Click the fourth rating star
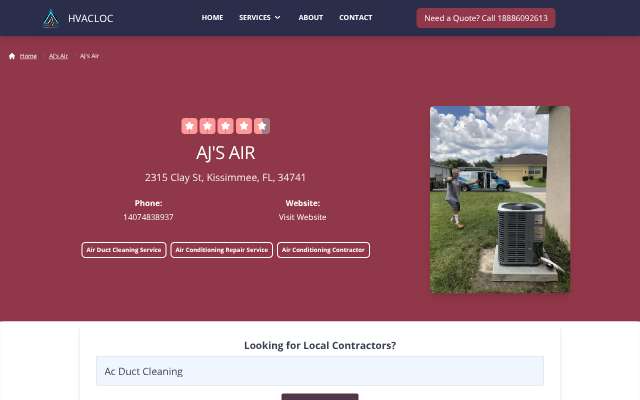640x400 pixels. pos(244,126)
